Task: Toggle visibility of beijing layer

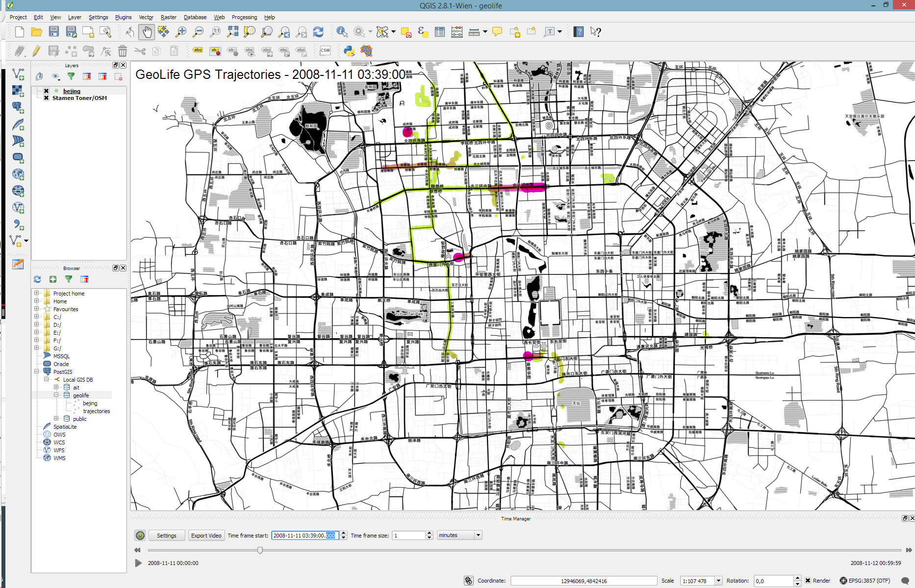Action: tap(46, 91)
